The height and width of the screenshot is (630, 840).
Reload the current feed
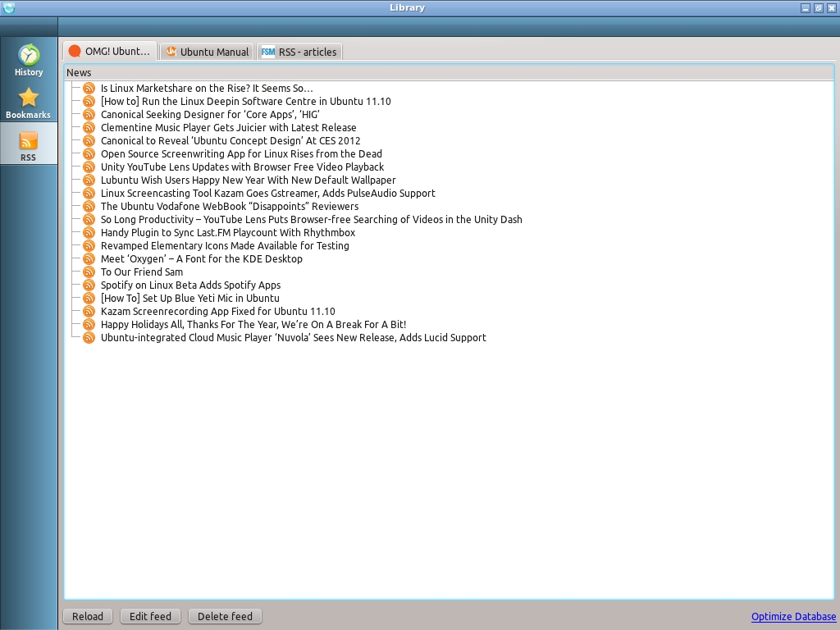pos(88,617)
